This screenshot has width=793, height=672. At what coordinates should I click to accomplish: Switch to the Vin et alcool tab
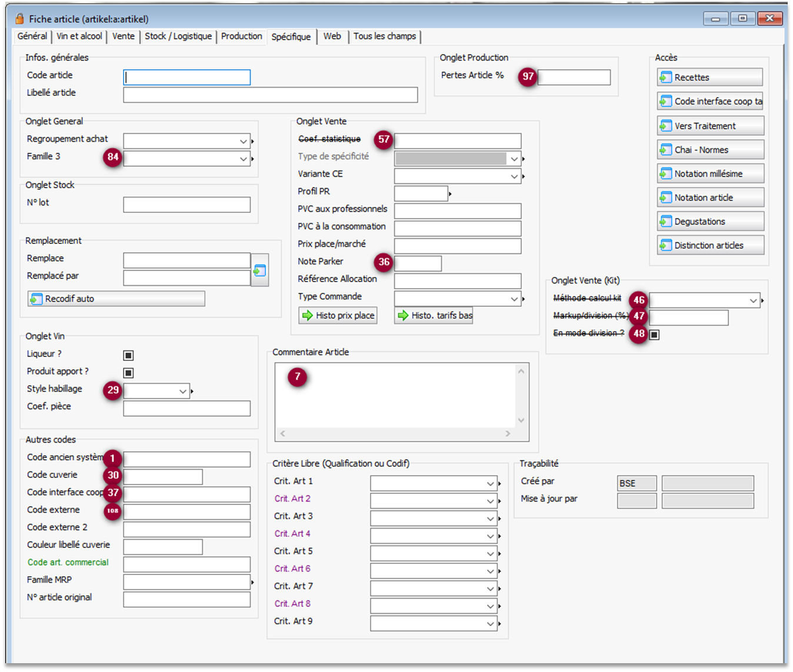79,36
